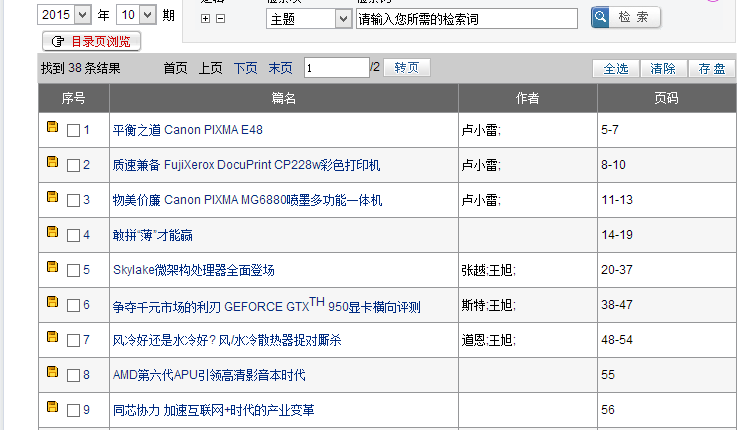Open article 敢拼"薄"才能赢
Screen dimensions: 754x430
click(x=152, y=235)
